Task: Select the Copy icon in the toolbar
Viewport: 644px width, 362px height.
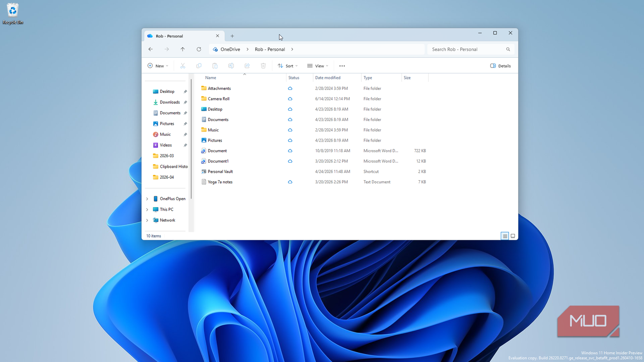Action: click(x=199, y=66)
